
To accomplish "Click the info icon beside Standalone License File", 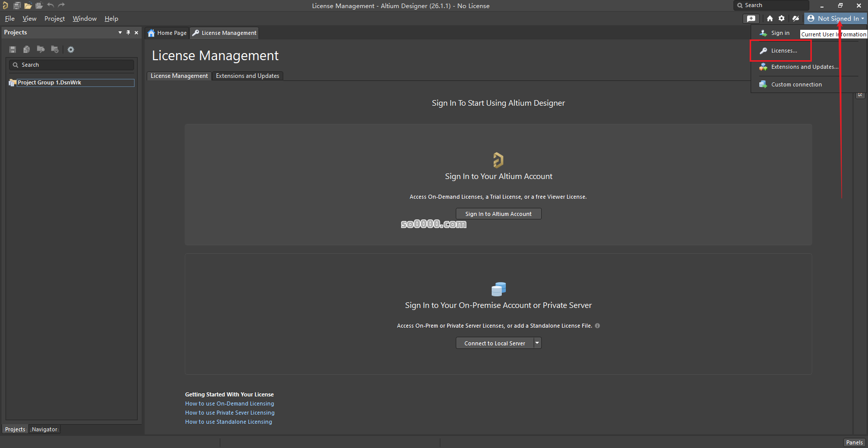I will 597,326.
